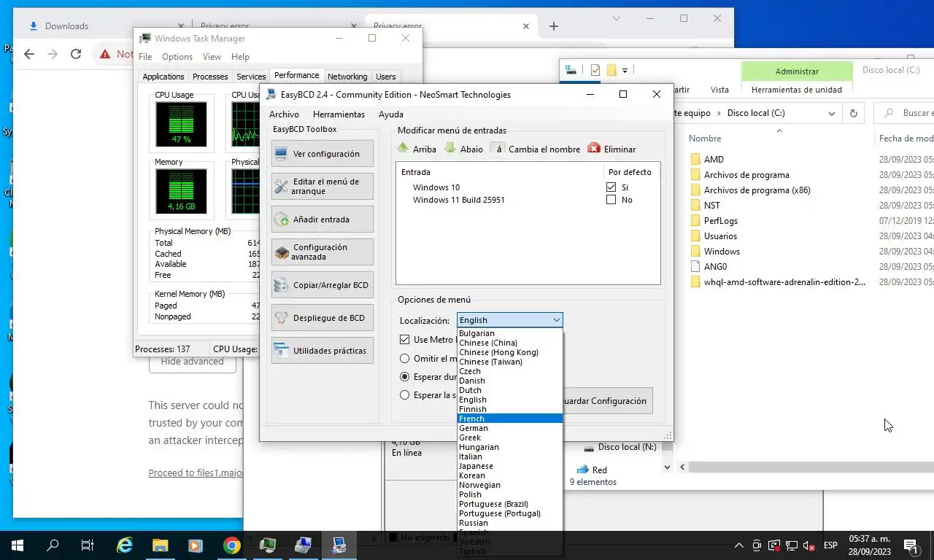Click the Explorer properties checkmark quick-access icon
The width and height of the screenshot is (934, 560).
595,70
